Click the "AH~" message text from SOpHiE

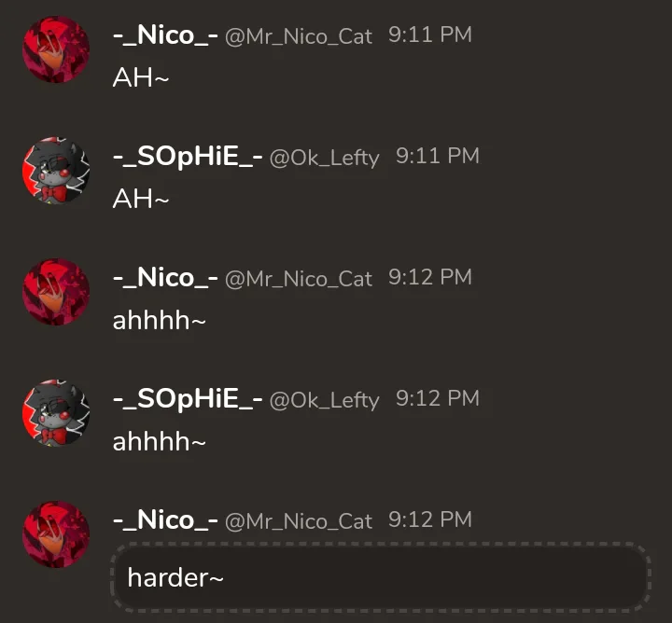(141, 199)
